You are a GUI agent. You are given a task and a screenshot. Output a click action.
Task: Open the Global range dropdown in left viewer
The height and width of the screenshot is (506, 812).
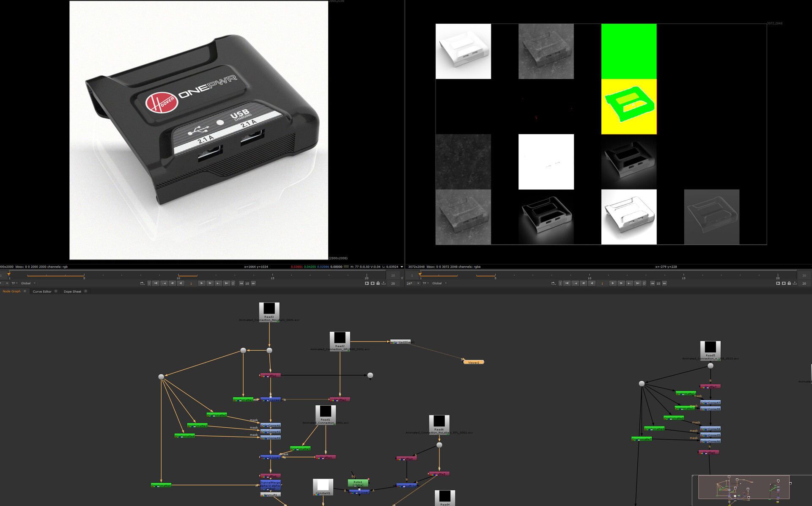click(x=28, y=283)
